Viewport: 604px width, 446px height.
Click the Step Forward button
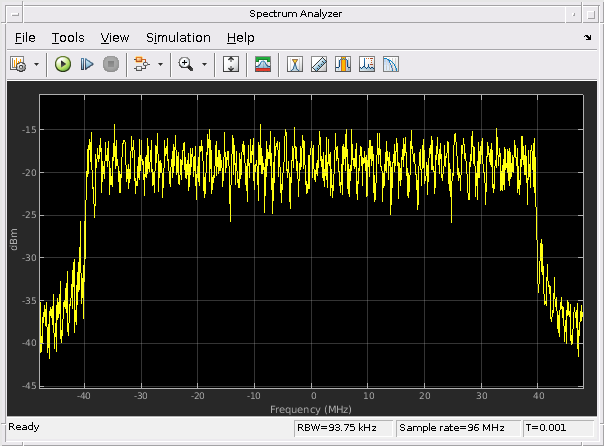[87, 64]
